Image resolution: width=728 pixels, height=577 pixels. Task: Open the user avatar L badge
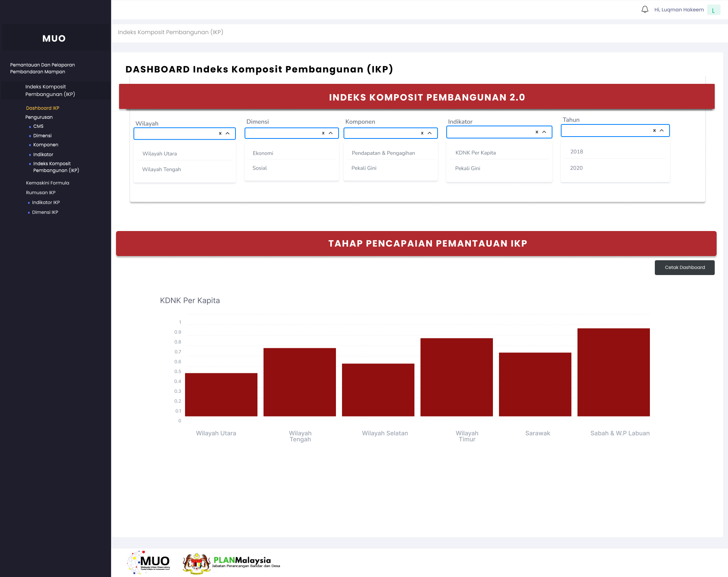tap(713, 10)
